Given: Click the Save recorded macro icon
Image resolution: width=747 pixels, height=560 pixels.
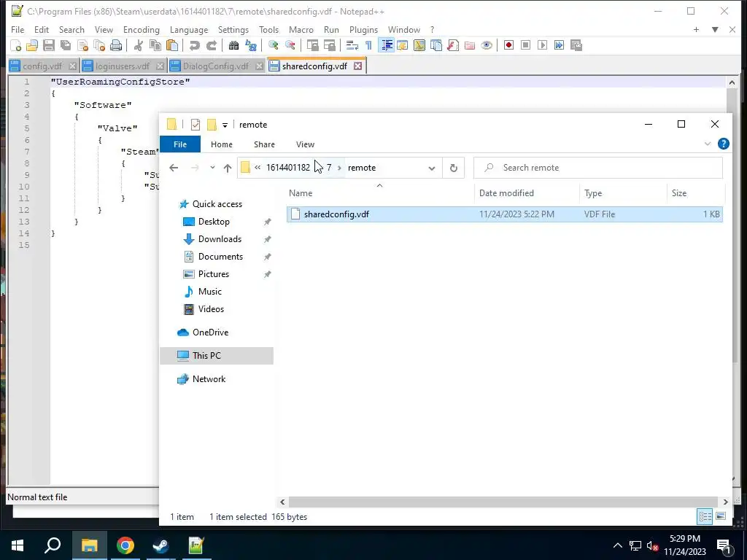Looking at the screenshot, I should [x=576, y=45].
